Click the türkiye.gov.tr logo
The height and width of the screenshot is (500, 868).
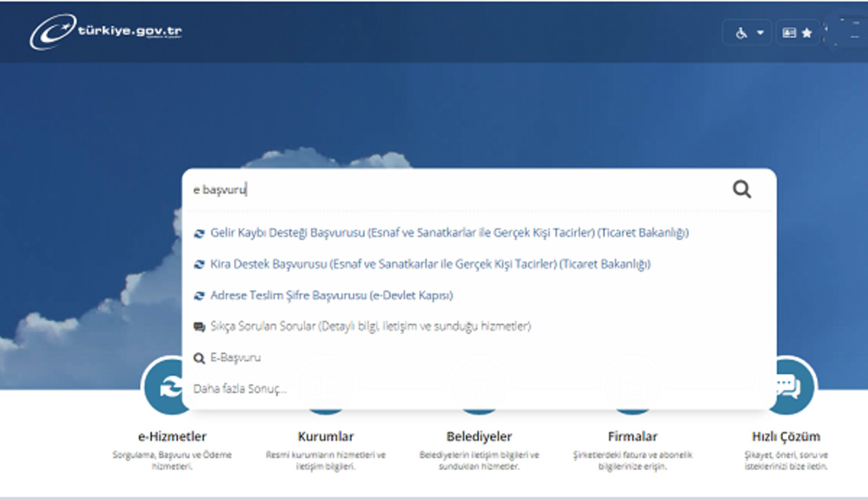point(106,32)
